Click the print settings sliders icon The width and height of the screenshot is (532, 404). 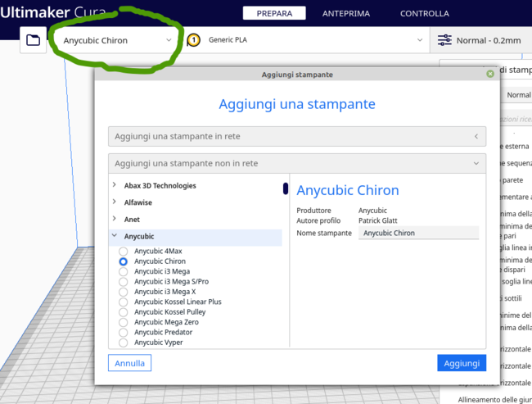(444, 40)
